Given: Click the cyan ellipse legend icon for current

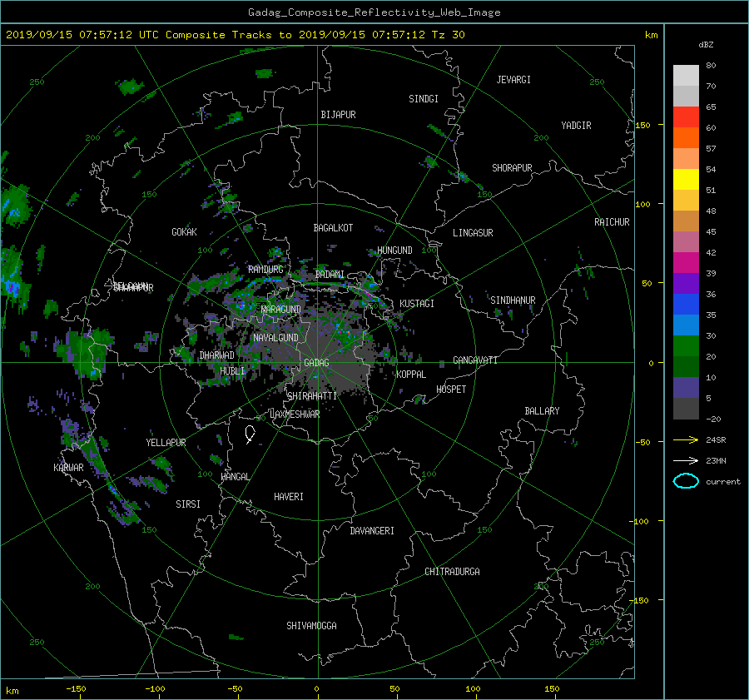Looking at the screenshot, I should coord(686,481).
